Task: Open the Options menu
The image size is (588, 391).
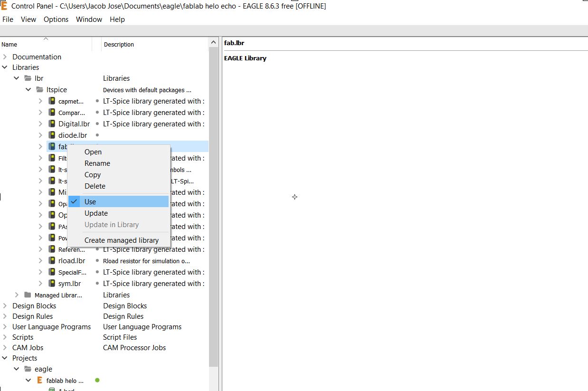Action: [56, 19]
